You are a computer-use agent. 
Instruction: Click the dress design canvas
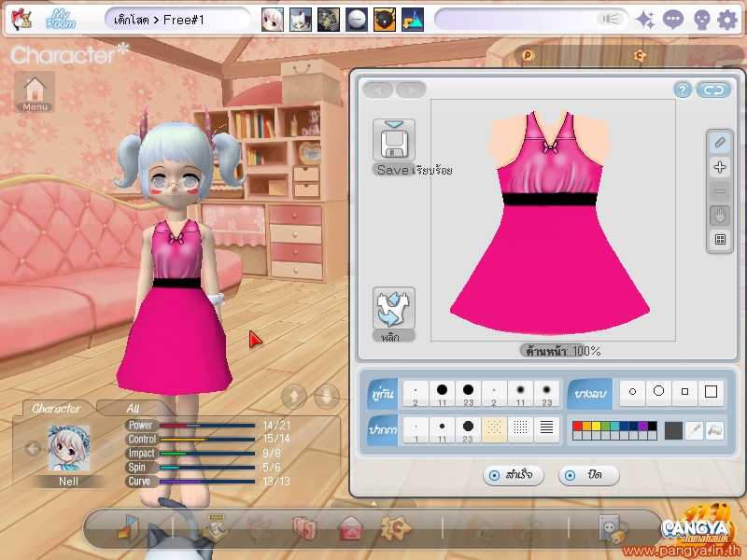click(553, 220)
